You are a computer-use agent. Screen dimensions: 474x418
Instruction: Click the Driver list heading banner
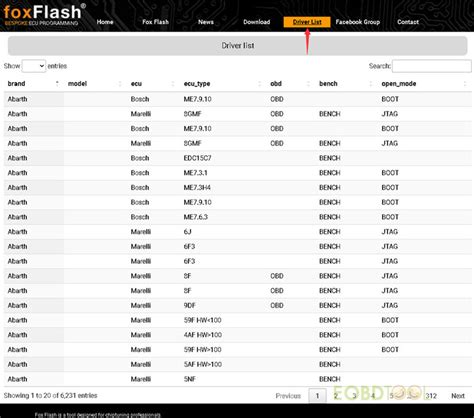pos(238,46)
